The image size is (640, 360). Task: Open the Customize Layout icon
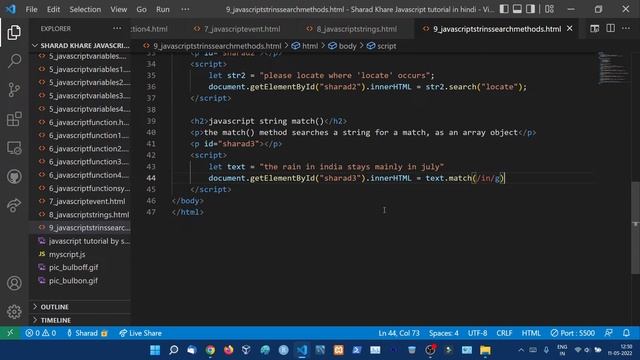(x=549, y=9)
